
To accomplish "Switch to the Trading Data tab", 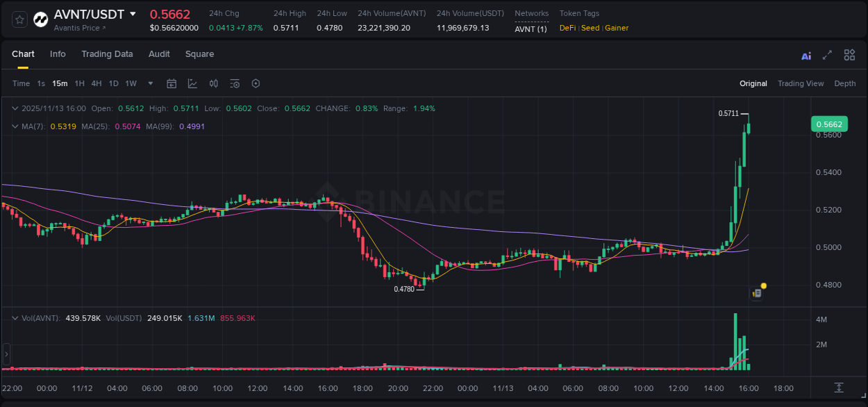I will [107, 53].
